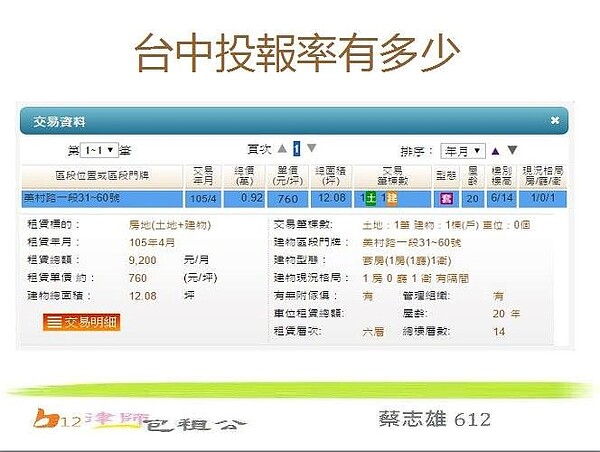This screenshot has height=452, width=600.
Task: Click the 6/14 floor cell
Action: (501, 199)
